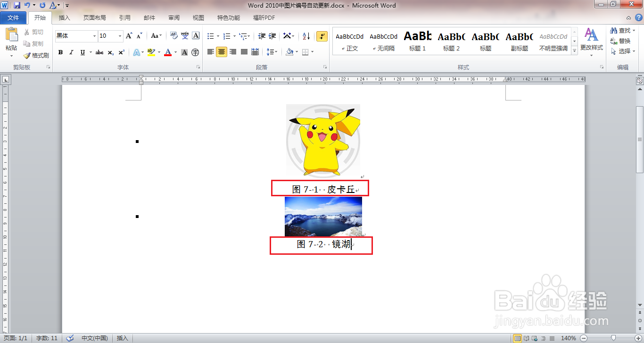The width and height of the screenshot is (644, 343).
Task: Click the Replace (替换) button
Action: point(620,41)
